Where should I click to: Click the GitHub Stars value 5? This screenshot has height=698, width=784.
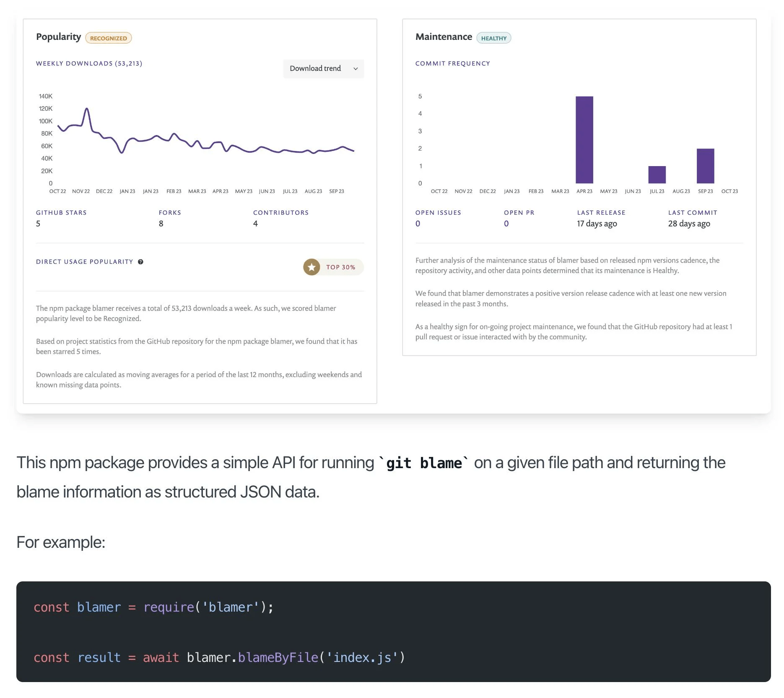(38, 224)
